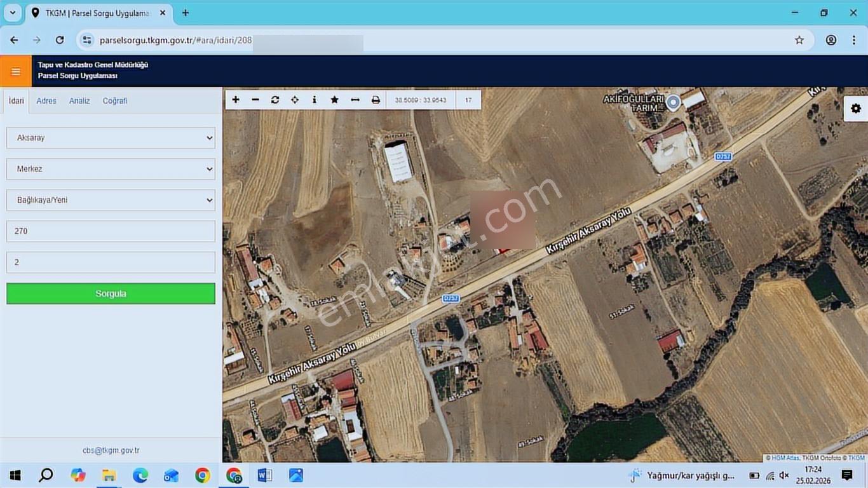
Task: Choose the measure distance tool
Action: (x=355, y=100)
